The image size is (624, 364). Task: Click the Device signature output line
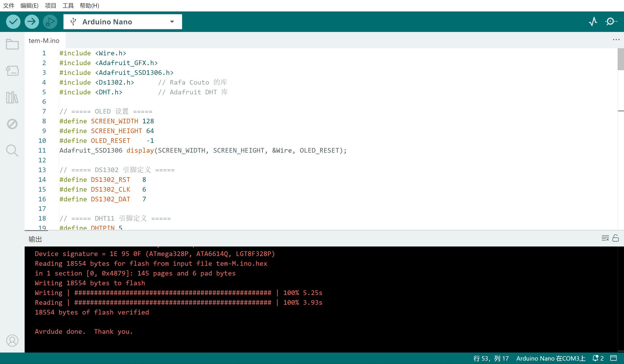[x=155, y=254]
